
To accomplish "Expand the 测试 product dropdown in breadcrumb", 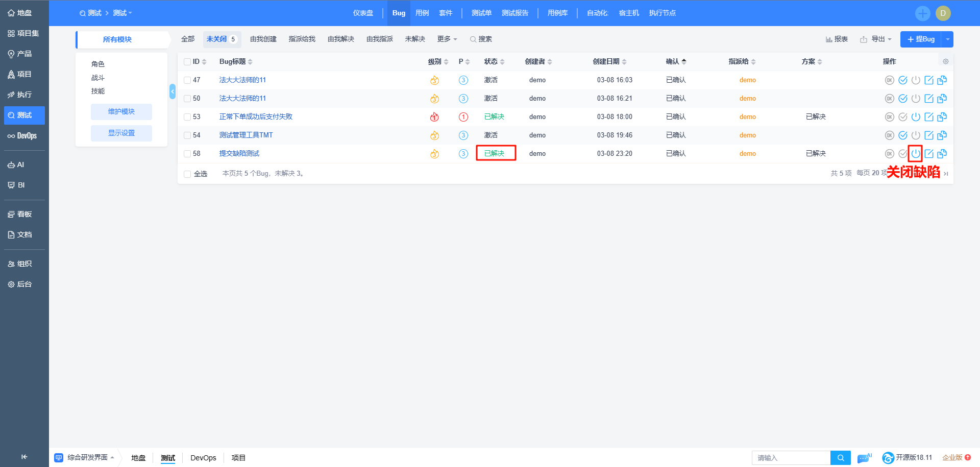I will (x=122, y=13).
